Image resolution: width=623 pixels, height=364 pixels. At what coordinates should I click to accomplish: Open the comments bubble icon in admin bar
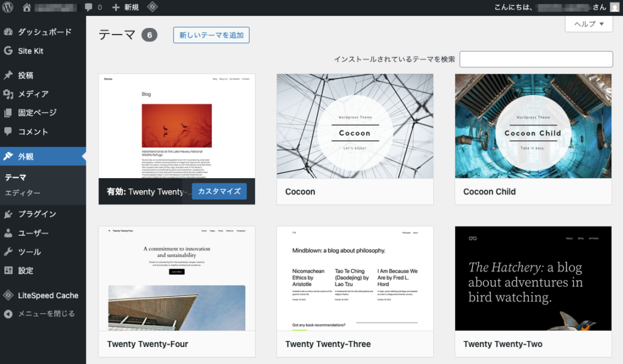pyautogui.click(x=88, y=7)
